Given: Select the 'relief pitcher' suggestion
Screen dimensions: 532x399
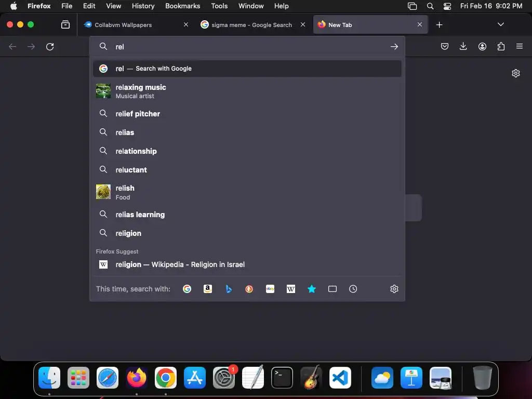Looking at the screenshot, I should click(x=247, y=114).
